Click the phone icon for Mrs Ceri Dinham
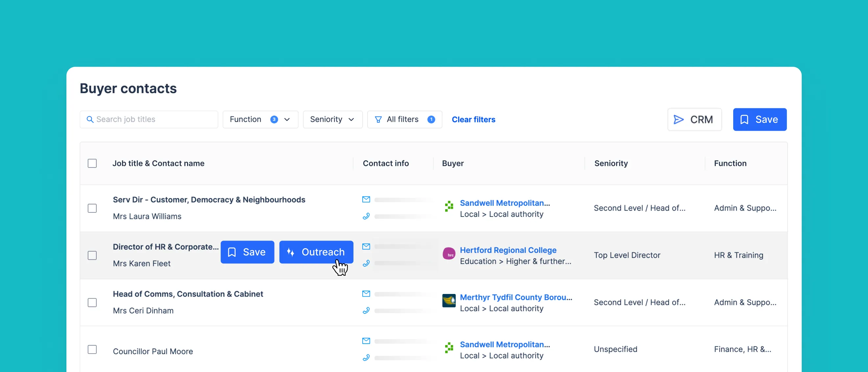 click(x=366, y=311)
